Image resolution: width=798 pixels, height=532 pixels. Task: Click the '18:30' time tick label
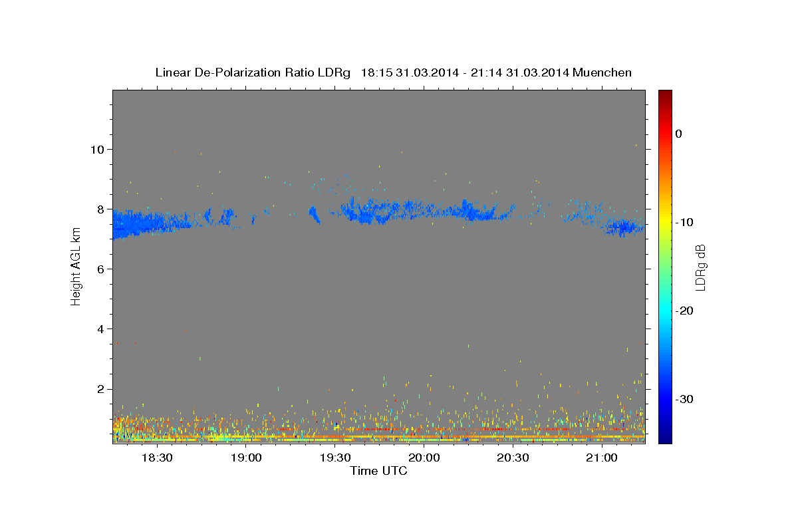pos(158,458)
